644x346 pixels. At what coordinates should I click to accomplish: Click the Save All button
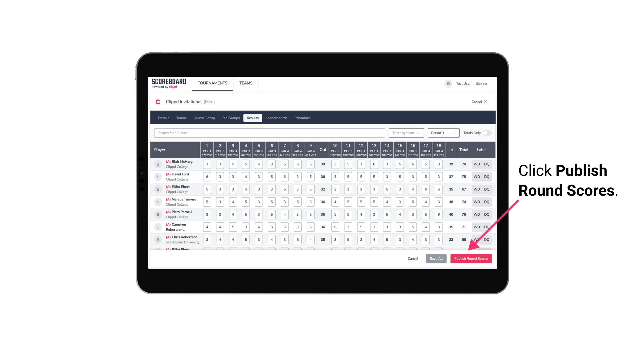pos(436,258)
